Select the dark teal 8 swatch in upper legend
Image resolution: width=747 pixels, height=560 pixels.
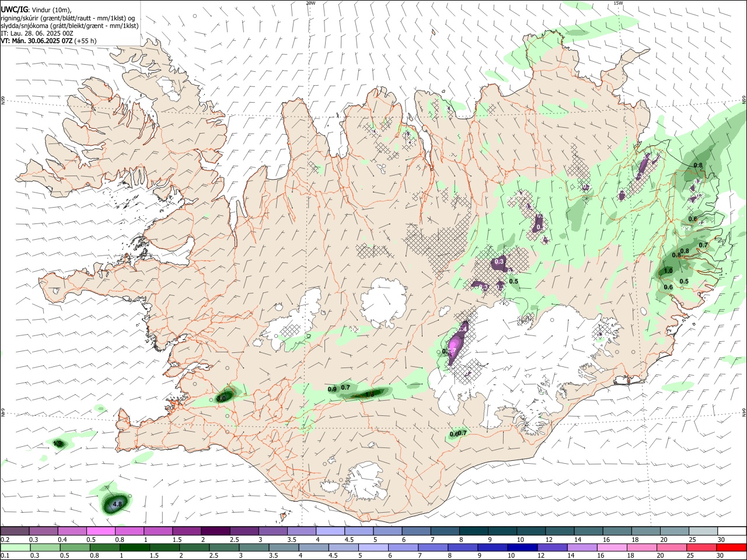click(474, 531)
